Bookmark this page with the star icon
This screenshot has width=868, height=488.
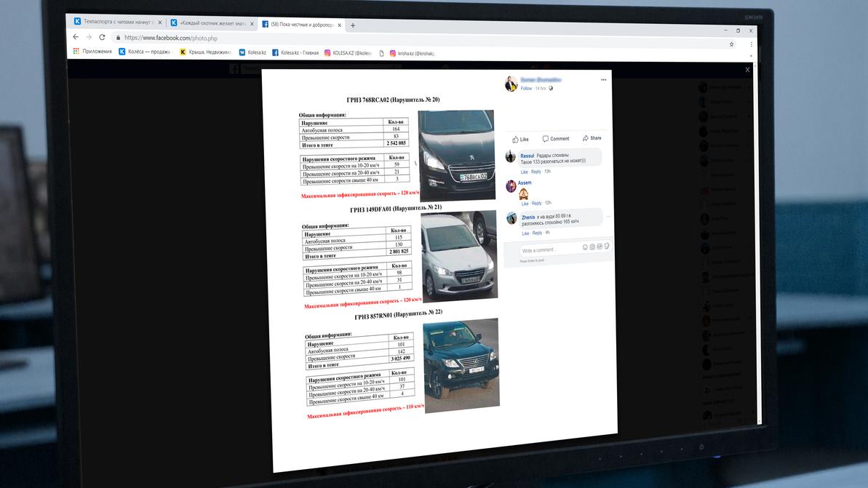(731, 44)
